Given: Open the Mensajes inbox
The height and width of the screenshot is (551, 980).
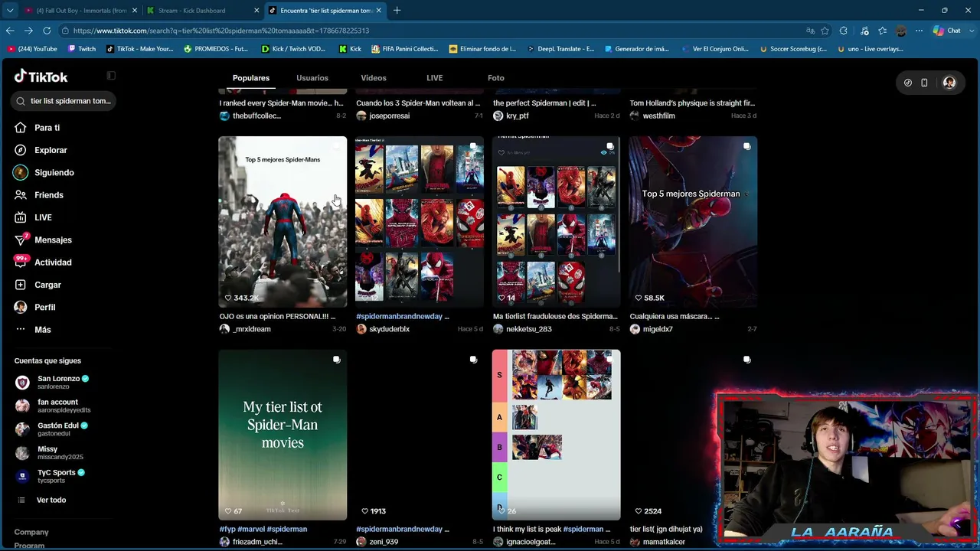Looking at the screenshot, I should click(x=53, y=240).
